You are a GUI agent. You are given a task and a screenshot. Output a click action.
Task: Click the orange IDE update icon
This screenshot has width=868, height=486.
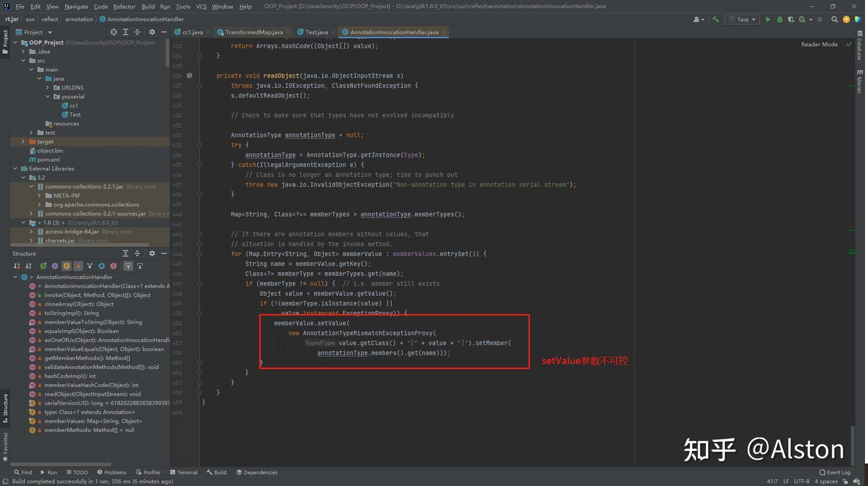pyautogui.click(x=846, y=19)
